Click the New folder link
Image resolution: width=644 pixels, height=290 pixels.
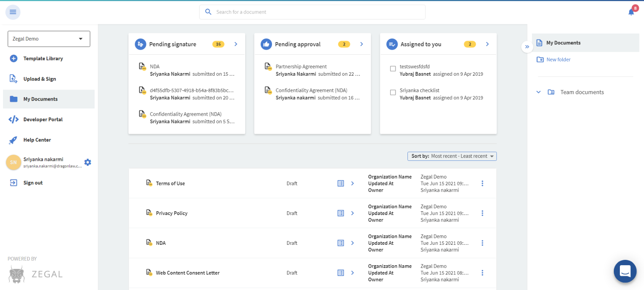[x=558, y=60]
